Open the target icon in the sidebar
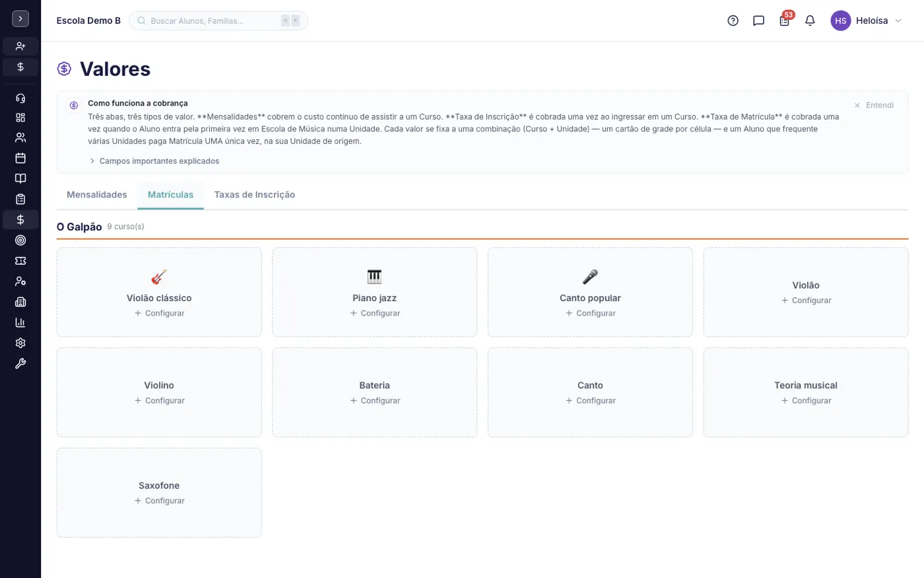The width and height of the screenshot is (924, 578). pyautogui.click(x=20, y=240)
